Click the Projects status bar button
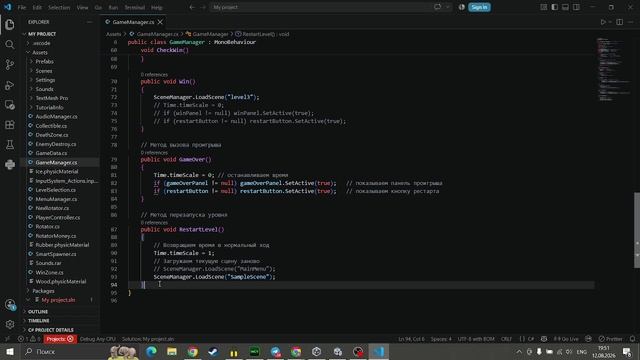640x360 pixels. [x=60, y=339]
